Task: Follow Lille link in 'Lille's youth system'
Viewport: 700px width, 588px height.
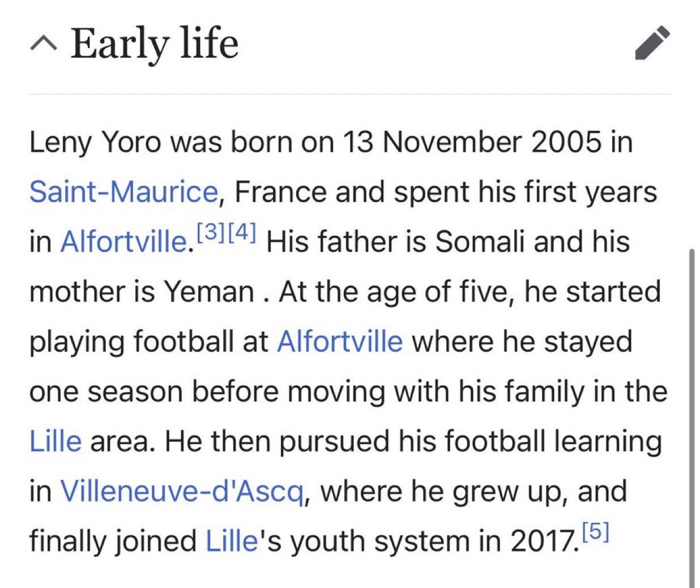Action: (232, 540)
